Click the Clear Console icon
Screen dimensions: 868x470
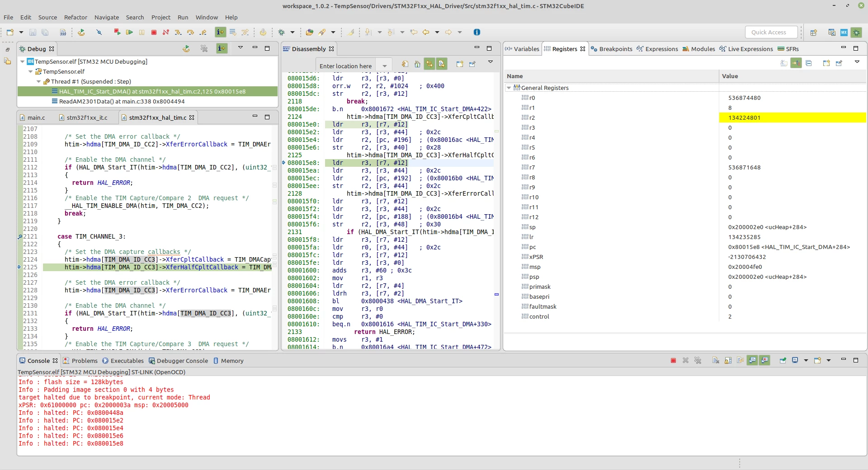point(716,360)
